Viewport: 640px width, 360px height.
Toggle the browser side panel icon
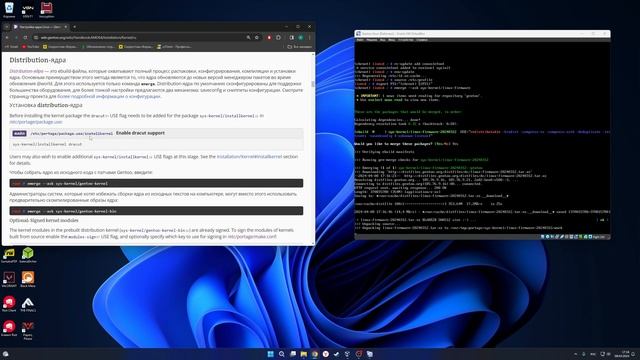tap(291, 38)
